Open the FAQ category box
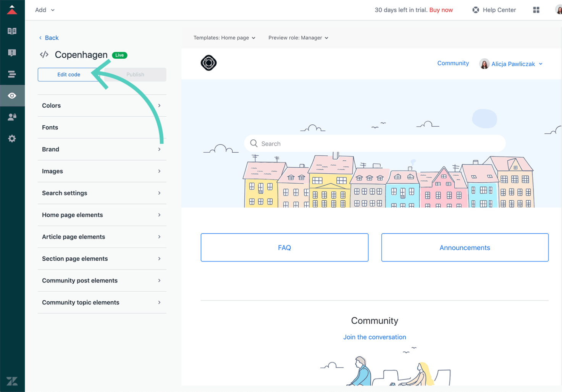Image resolution: width=562 pixels, height=392 pixels. tap(284, 247)
